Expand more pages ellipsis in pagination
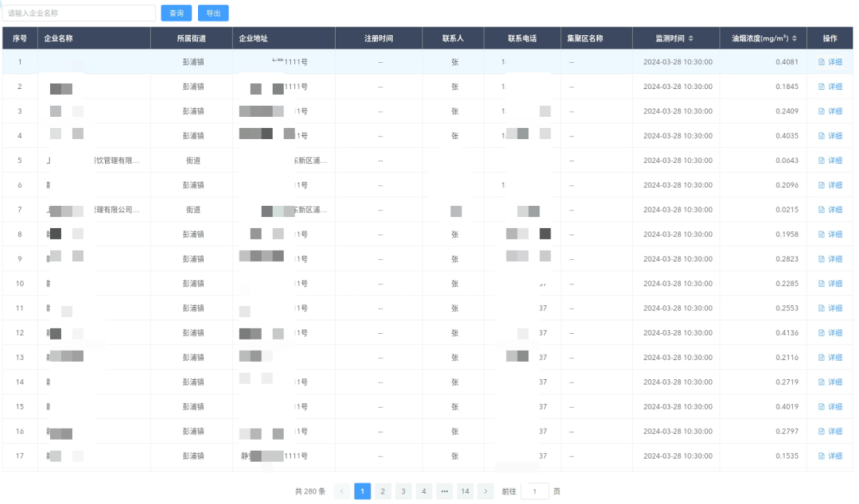Image resolution: width=859 pixels, height=504 pixels. [445, 491]
